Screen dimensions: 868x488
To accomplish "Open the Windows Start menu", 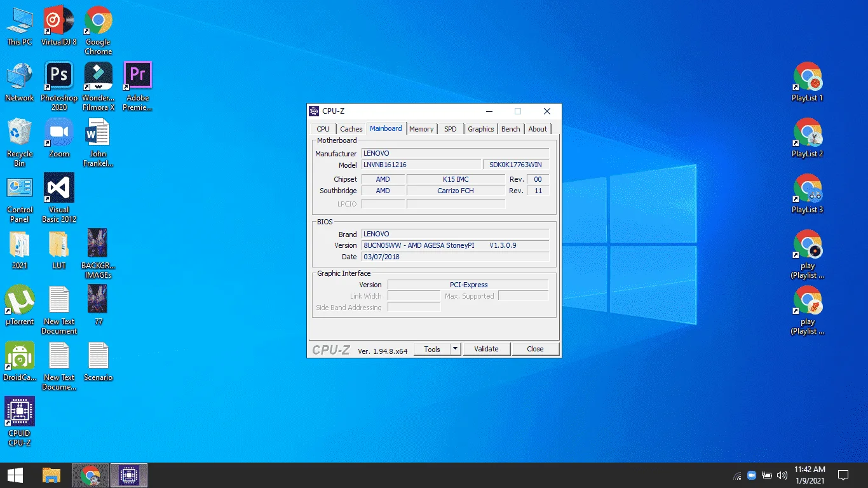I will 15,475.
